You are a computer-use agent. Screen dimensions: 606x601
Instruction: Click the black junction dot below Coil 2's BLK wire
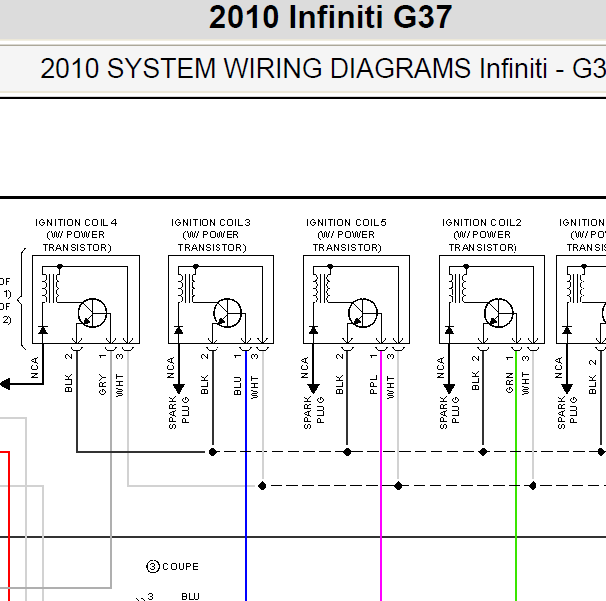point(483,452)
